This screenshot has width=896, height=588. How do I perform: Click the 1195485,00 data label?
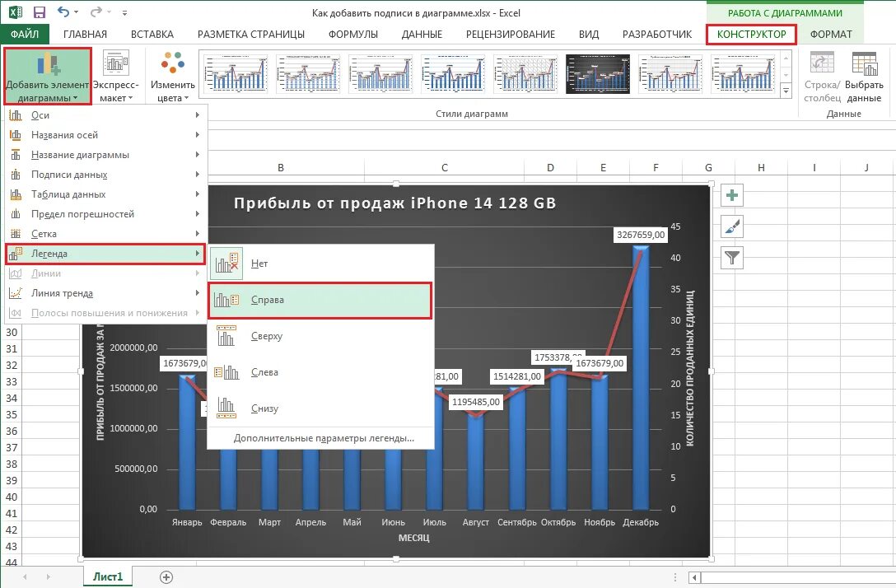pyautogui.click(x=476, y=402)
